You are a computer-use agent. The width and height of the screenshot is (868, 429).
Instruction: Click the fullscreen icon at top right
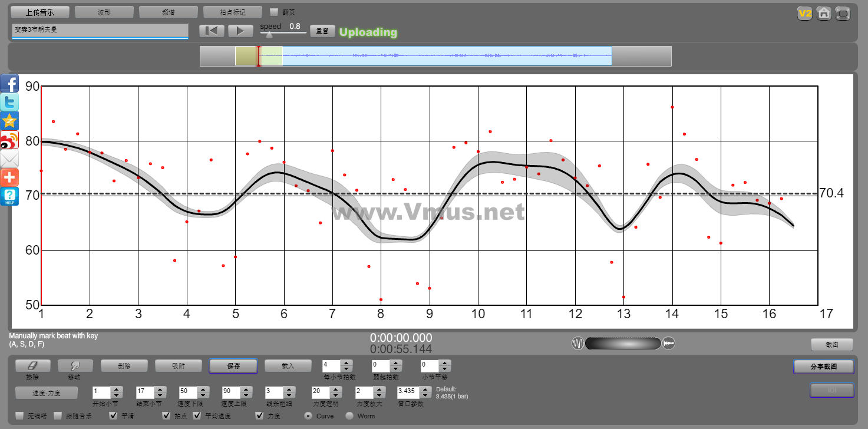(x=843, y=14)
